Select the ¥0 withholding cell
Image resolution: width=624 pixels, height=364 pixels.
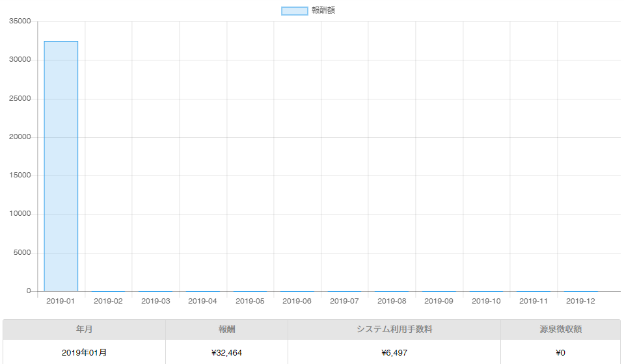(560, 352)
